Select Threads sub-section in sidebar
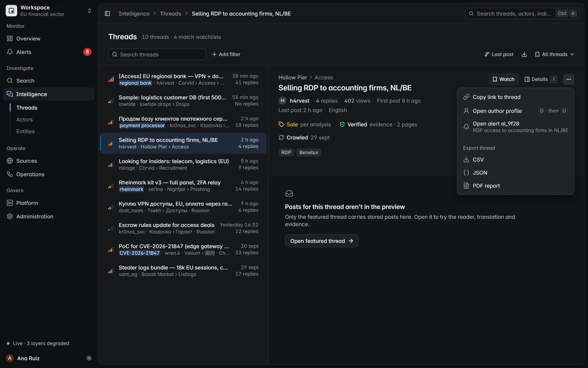The height and width of the screenshot is (368, 588). click(27, 108)
